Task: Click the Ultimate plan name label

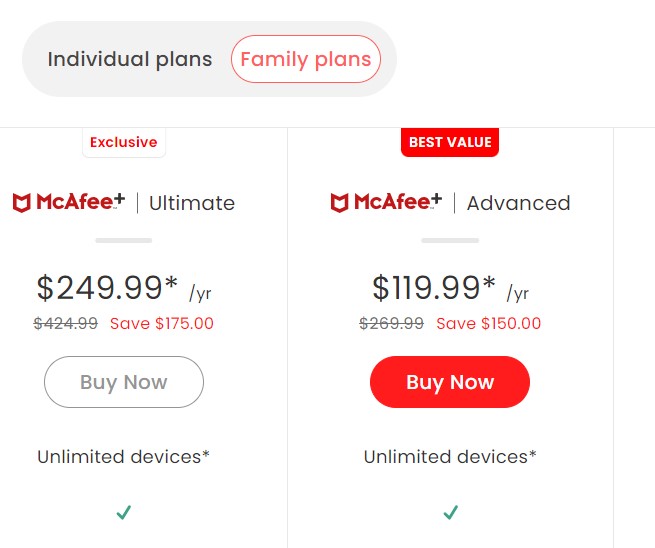Action: [x=192, y=203]
